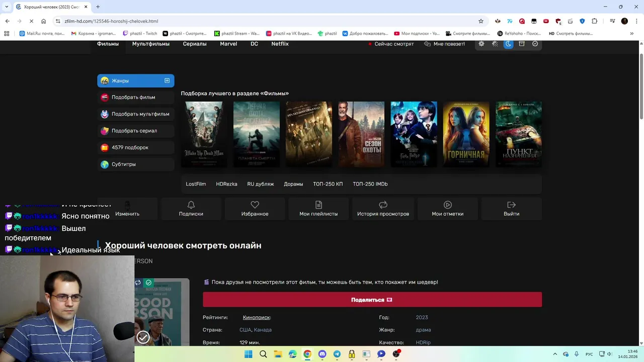Select the HDRezka filter tab
644x362 pixels.
[x=226, y=184]
